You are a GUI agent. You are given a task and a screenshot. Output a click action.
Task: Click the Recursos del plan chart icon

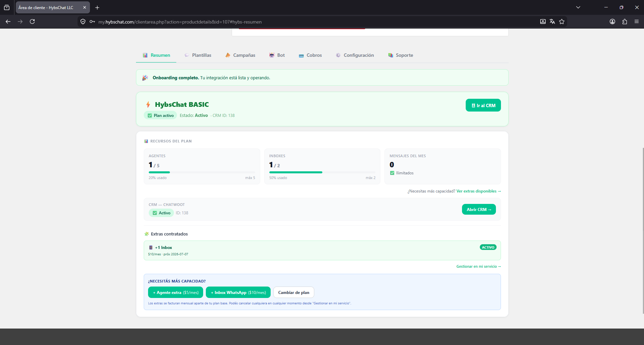coord(146,141)
